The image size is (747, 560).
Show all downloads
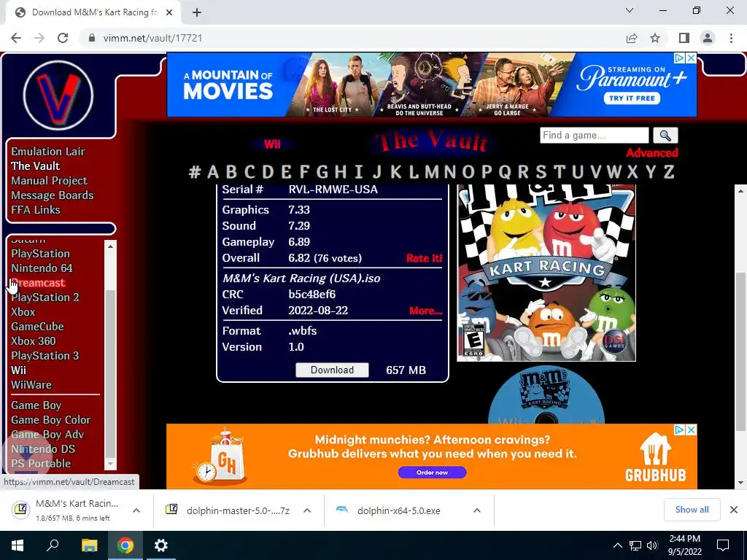click(692, 510)
